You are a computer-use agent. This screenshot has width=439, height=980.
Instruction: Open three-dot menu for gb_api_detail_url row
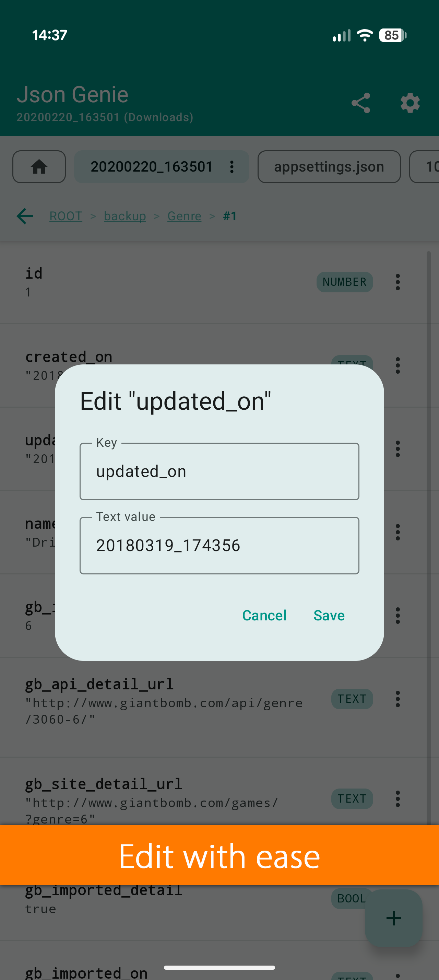pos(398,699)
